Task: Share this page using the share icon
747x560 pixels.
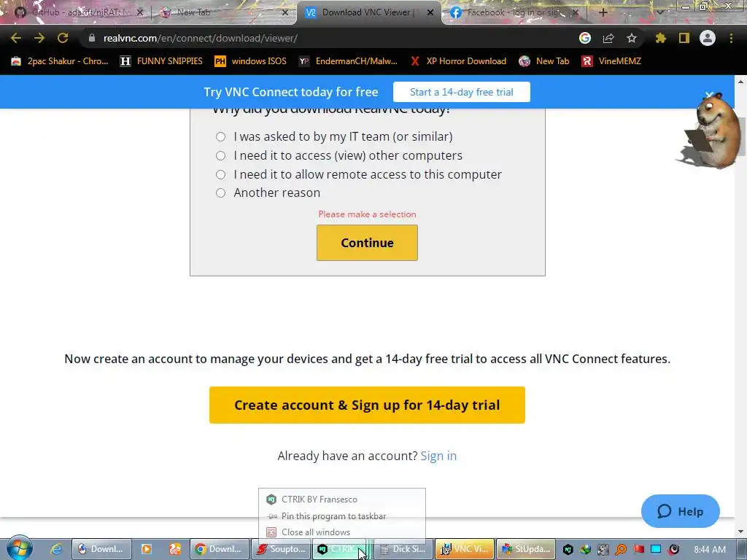Action: click(x=608, y=38)
